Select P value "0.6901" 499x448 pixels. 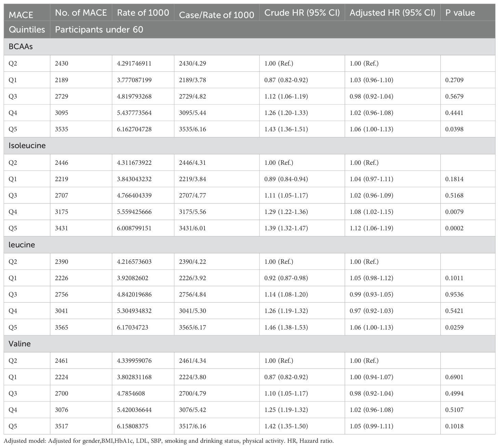[454, 377]
